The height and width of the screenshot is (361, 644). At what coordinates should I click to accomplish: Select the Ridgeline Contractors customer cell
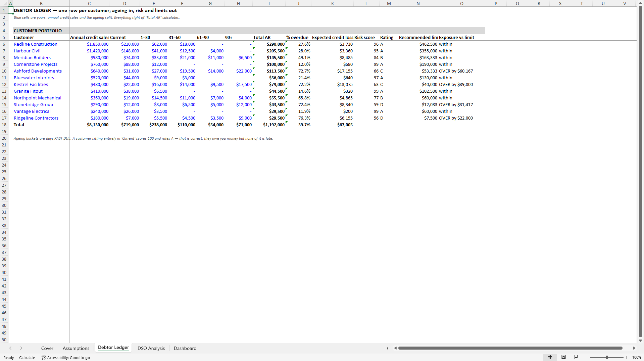(41, 118)
